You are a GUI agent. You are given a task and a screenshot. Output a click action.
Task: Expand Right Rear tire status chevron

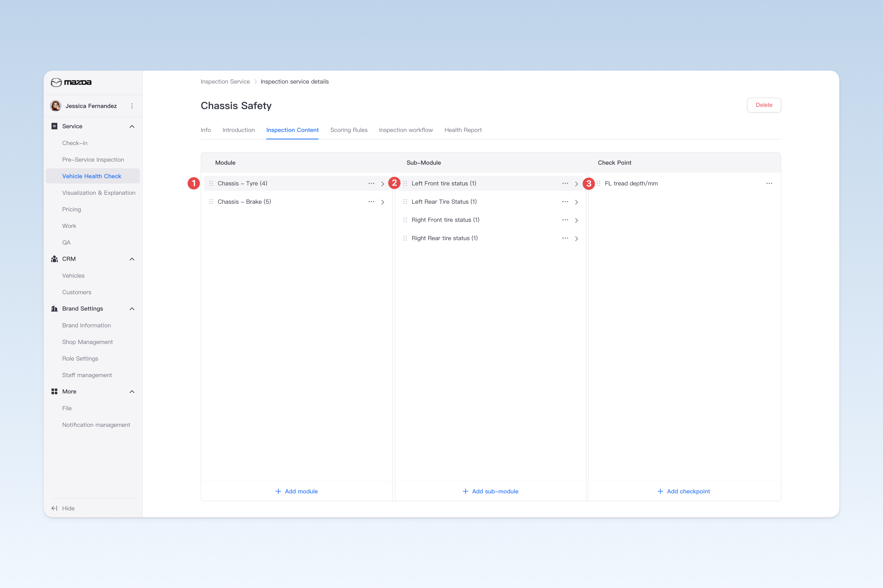[576, 239]
